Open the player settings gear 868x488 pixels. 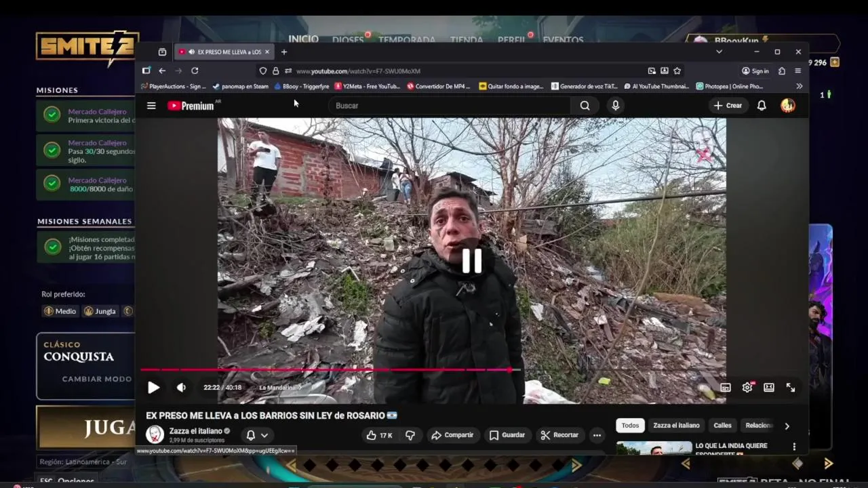tap(747, 388)
